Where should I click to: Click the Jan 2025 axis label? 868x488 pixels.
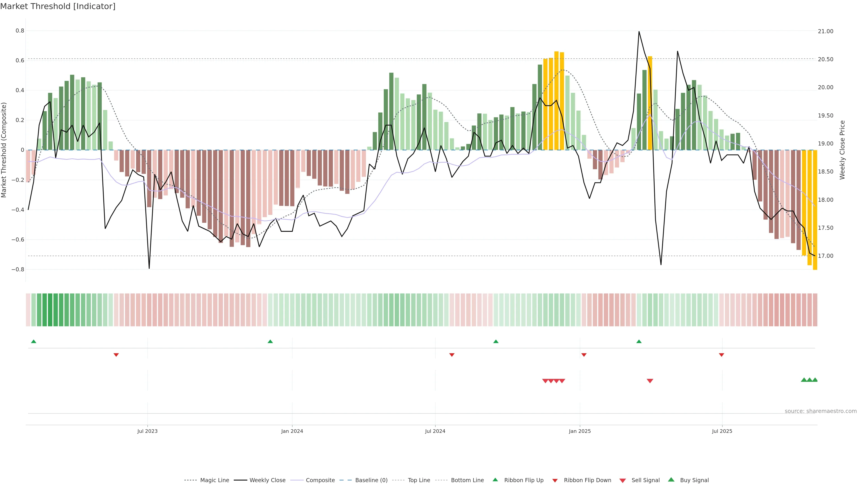tap(580, 431)
